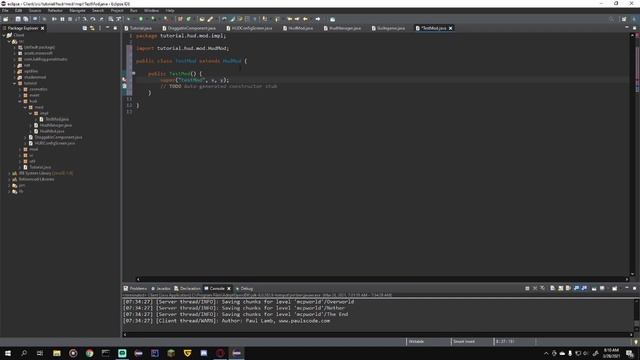
Task: Click the Save All toolbar icon
Action: tap(26, 19)
